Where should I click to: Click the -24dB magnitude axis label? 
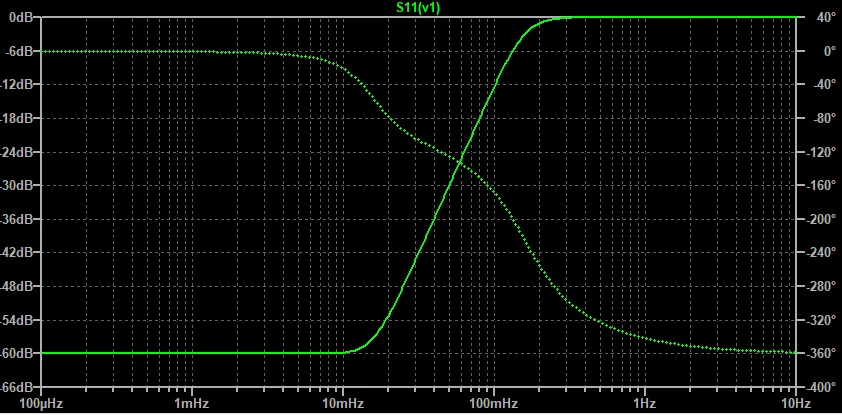[17, 152]
